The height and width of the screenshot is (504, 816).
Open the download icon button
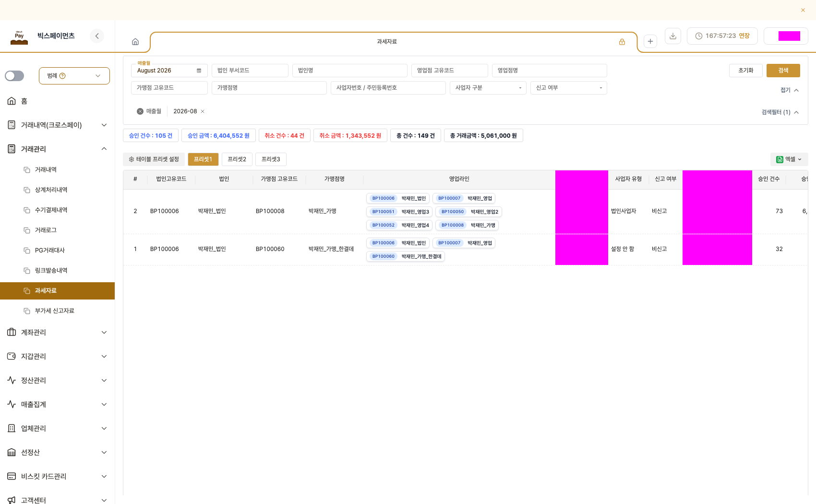tap(673, 36)
